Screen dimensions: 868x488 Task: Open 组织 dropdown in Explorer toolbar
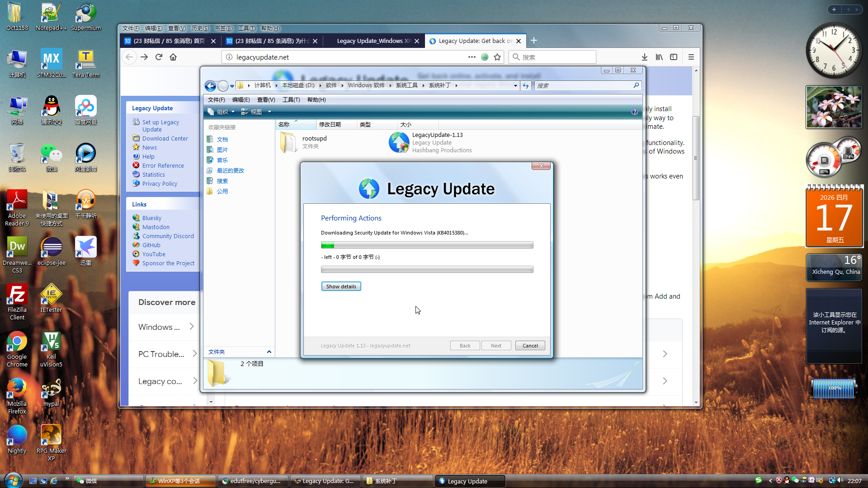coord(233,112)
